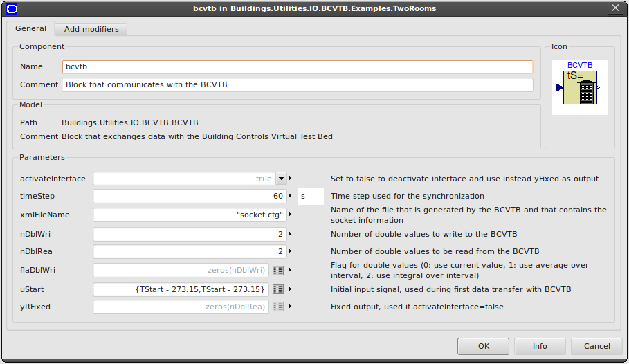The height and width of the screenshot is (364, 629).
Task: Select the timeStep unit box showing s
Action: pyautogui.click(x=310, y=197)
